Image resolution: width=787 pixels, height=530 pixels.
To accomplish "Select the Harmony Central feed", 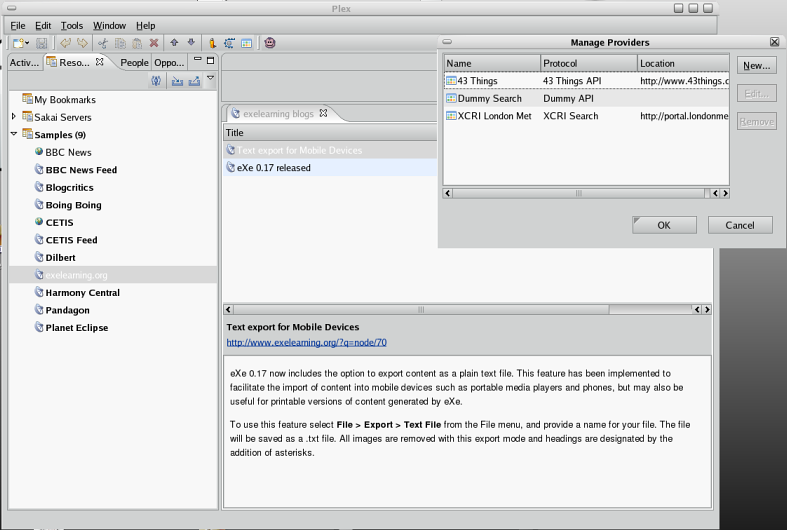I will tap(82, 293).
